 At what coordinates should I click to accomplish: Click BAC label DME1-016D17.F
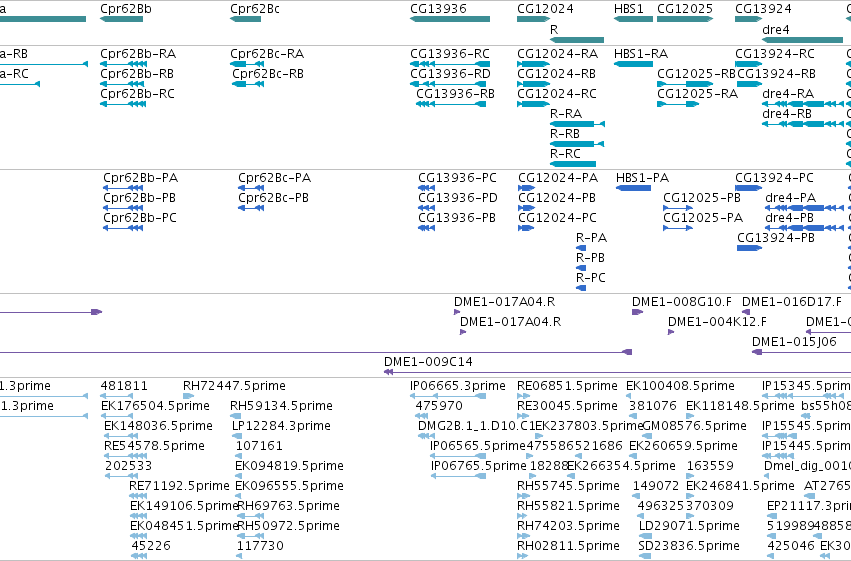click(792, 302)
